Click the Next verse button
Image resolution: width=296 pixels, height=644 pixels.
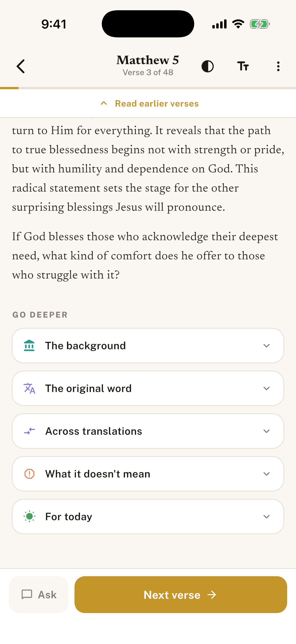(181, 594)
